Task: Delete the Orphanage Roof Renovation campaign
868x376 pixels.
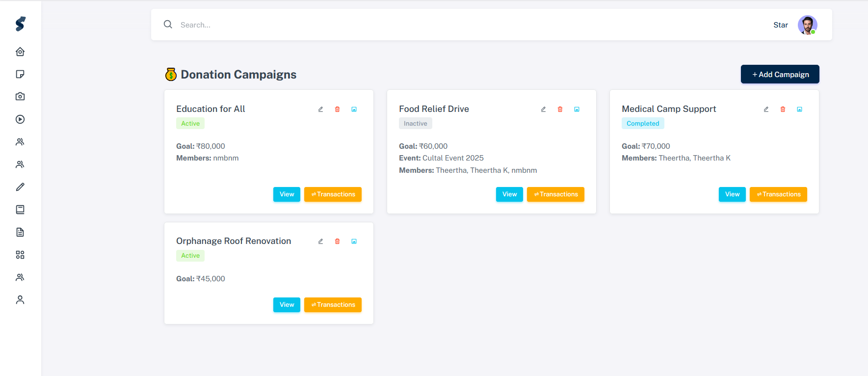Action: pos(337,242)
